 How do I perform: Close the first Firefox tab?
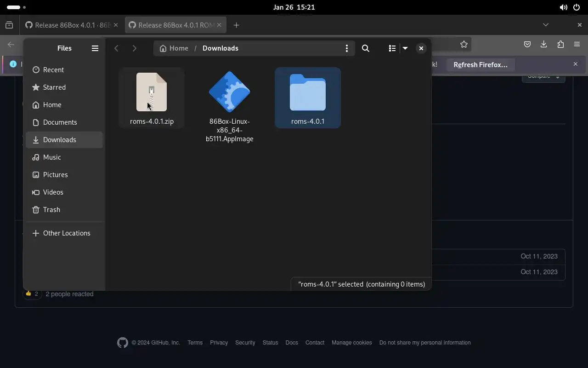116,25
